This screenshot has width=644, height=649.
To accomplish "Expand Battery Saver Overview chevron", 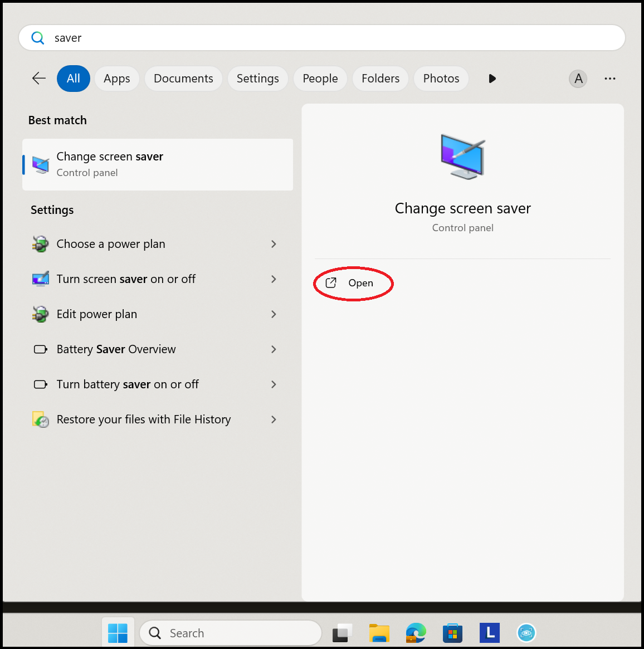I will point(274,349).
